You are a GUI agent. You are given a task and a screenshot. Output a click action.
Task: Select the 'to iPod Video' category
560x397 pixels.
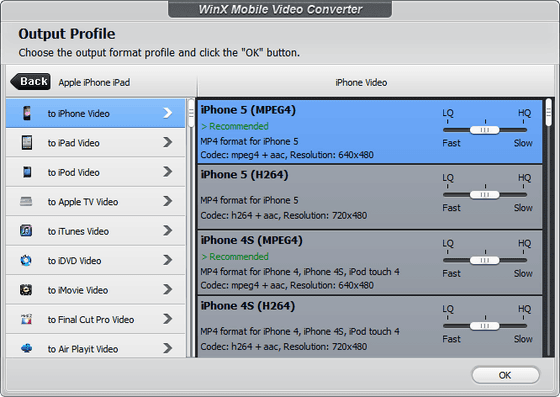tap(95, 172)
